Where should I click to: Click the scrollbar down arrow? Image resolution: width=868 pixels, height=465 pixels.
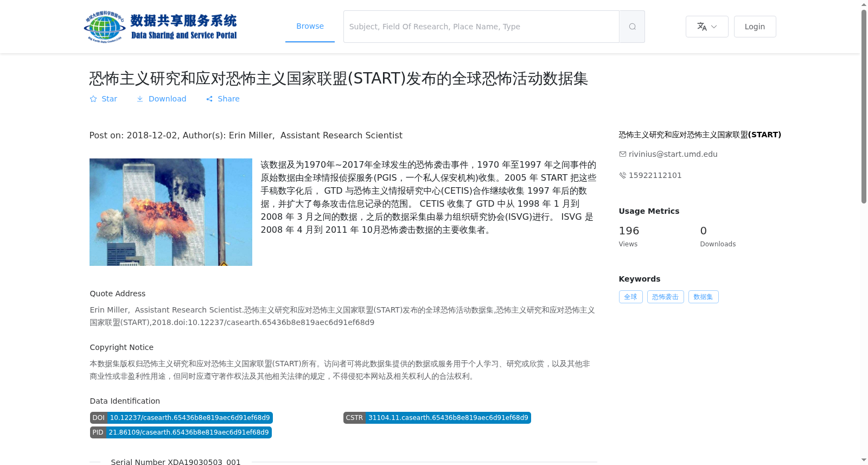(x=864, y=460)
